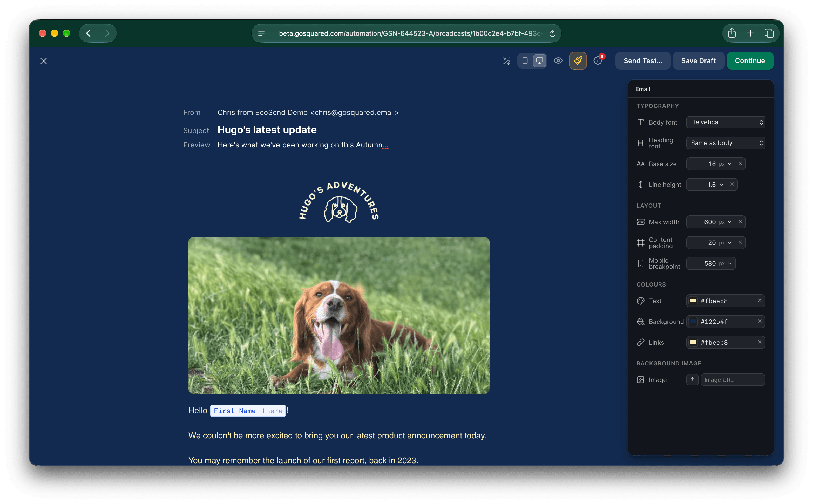Open the Links colour swatch
This screenshot has width=813, height=504.
pos(693,342)
